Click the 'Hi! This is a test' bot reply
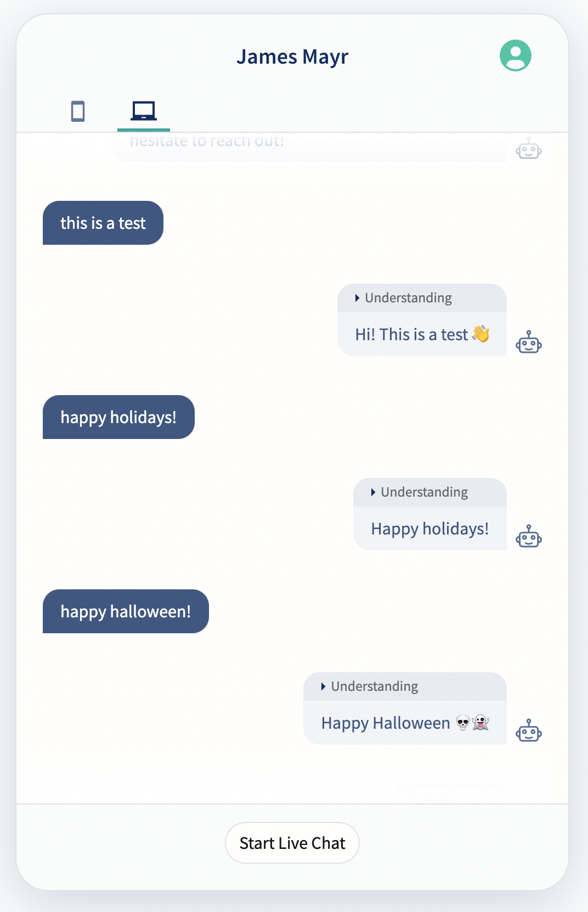This screenshot has height=912, width=588. pos(422,334)
